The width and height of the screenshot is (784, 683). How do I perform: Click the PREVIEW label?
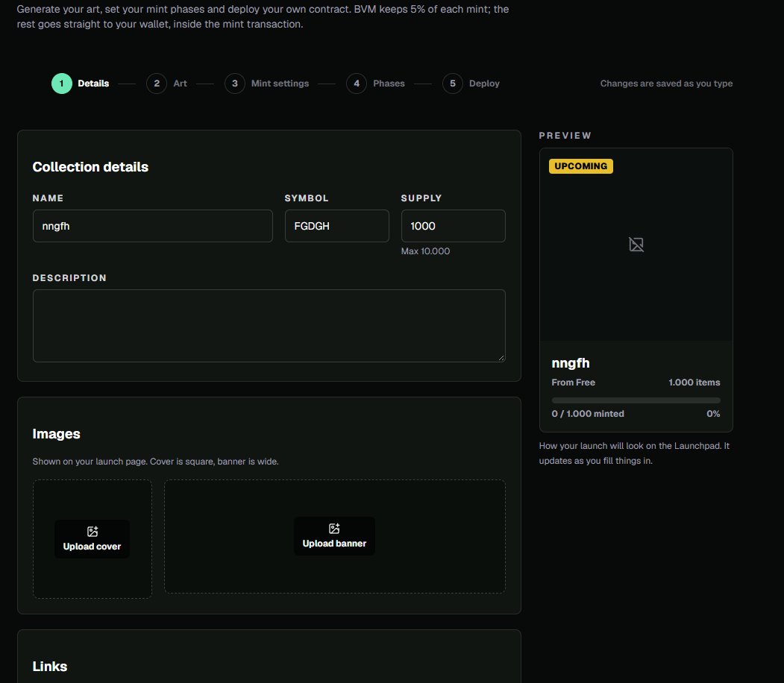click(565, 136)
